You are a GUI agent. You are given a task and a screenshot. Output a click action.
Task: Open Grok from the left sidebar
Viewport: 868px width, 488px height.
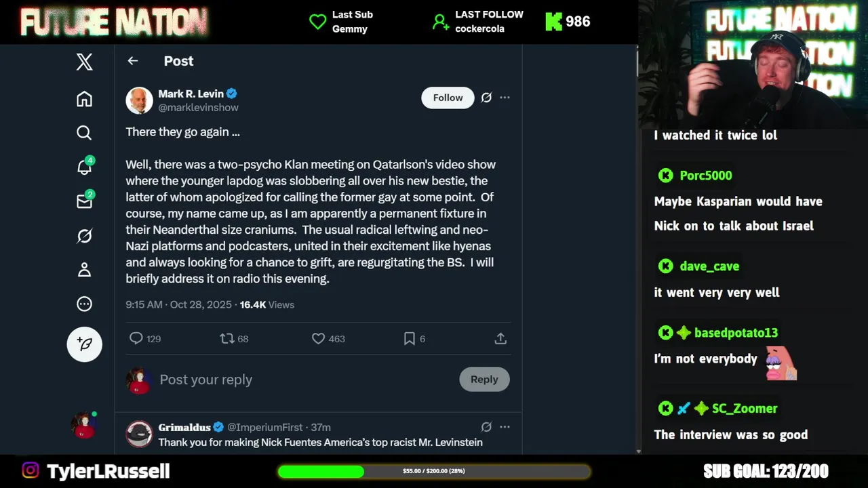(84, 236)
